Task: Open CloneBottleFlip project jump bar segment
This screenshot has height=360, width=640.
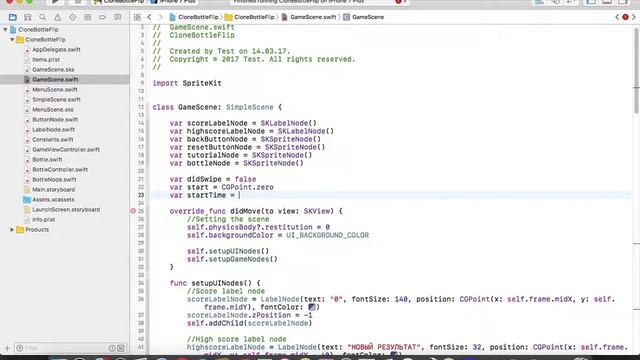Action: [x=194, y=17]
